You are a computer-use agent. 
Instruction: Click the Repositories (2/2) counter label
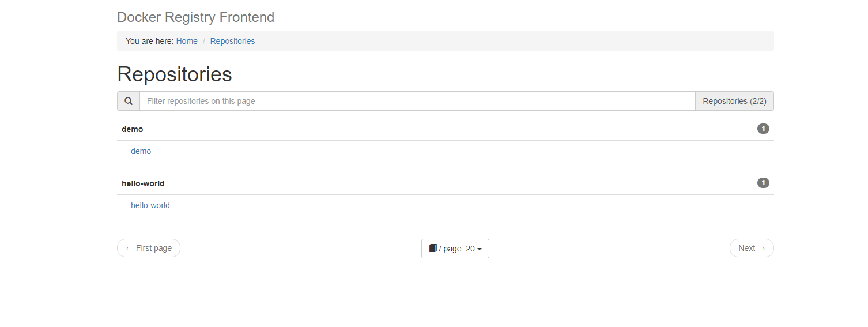click(x=734, y=101)
